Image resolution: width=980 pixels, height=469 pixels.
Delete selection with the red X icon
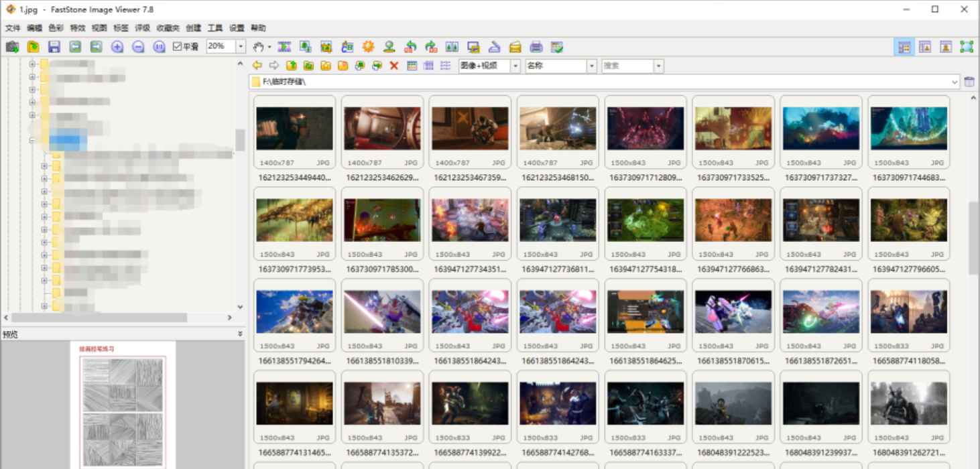pyautogui.click(x=393, y=66)
